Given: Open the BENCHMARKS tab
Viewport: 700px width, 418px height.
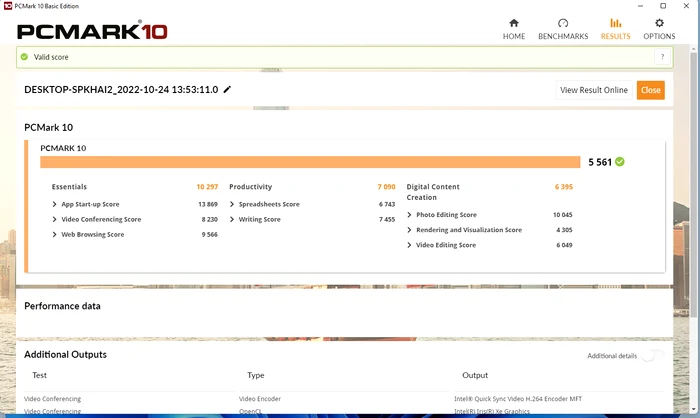Looking at the screenshot, I should 563,29.
